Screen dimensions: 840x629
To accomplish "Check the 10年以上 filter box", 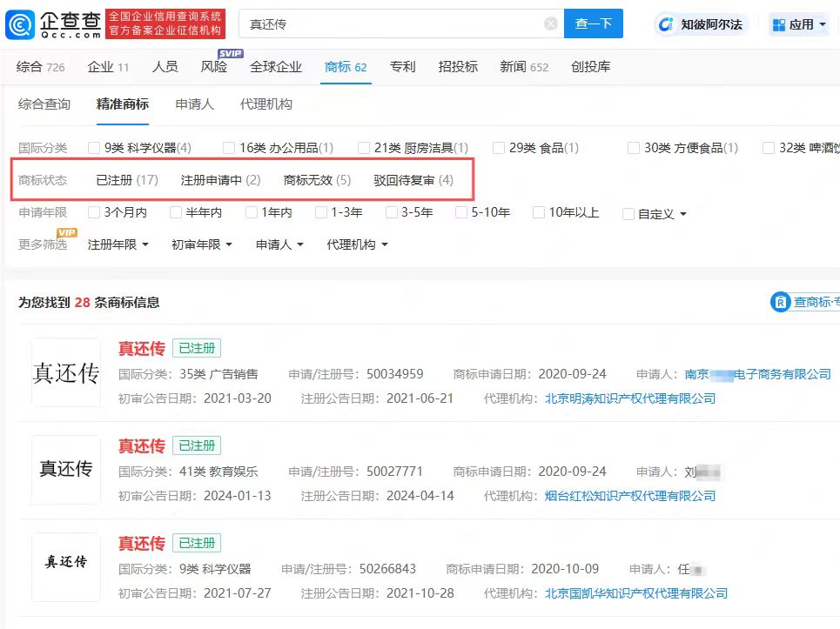I will [x=539, y=212].
